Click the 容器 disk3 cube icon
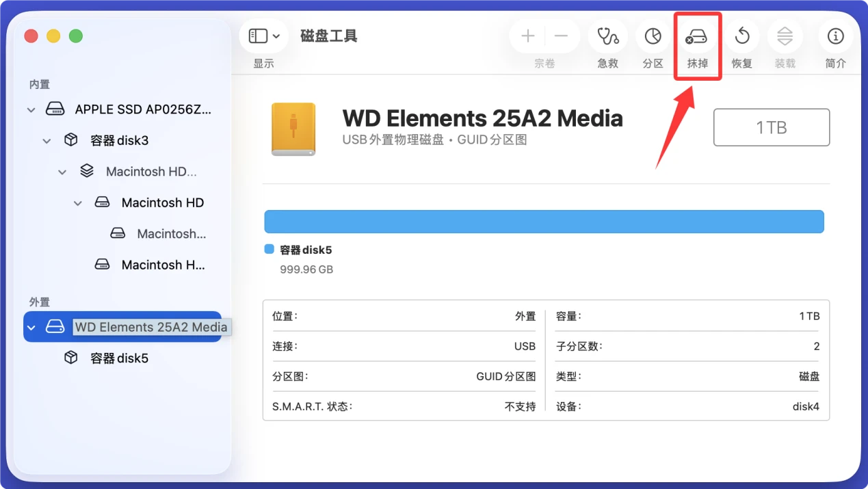 (x=70, y=140)
